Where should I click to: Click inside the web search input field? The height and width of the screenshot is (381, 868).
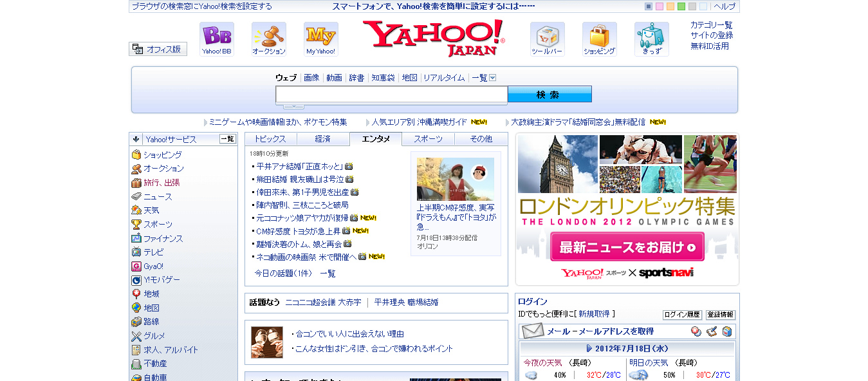tap(392, 95)
